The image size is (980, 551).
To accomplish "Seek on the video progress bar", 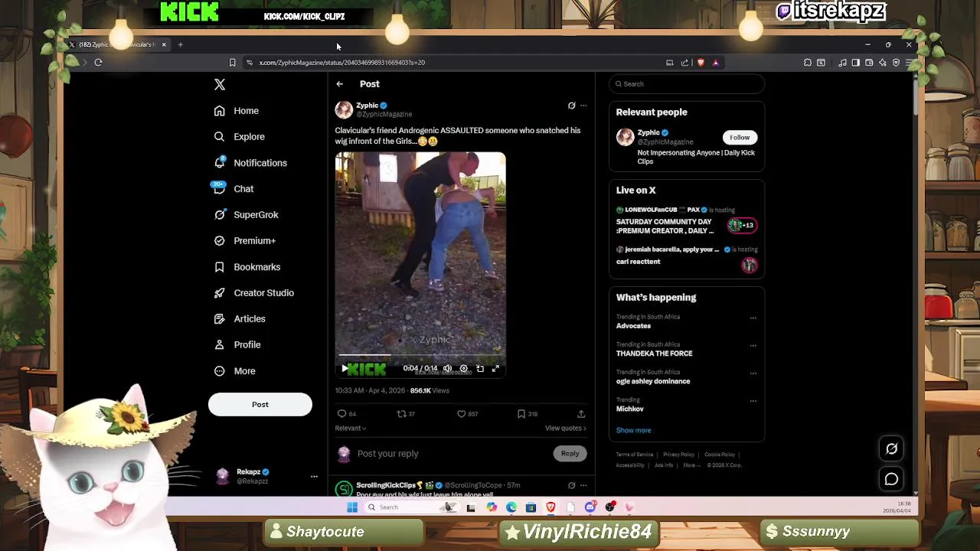I will [x=420, y=355].
